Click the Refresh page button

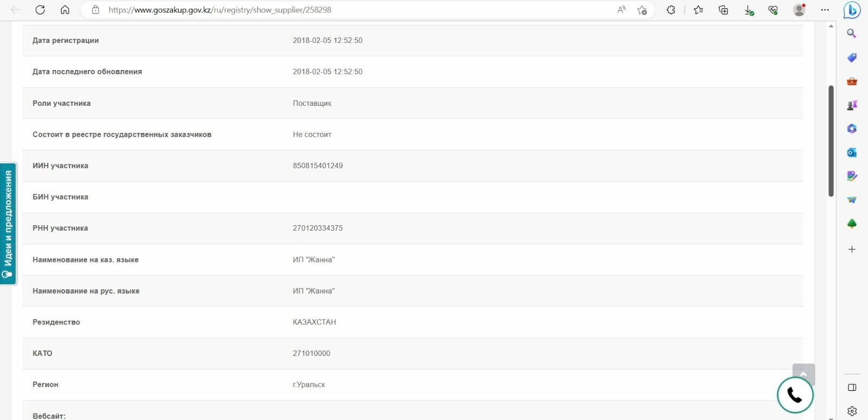(40, 10)
